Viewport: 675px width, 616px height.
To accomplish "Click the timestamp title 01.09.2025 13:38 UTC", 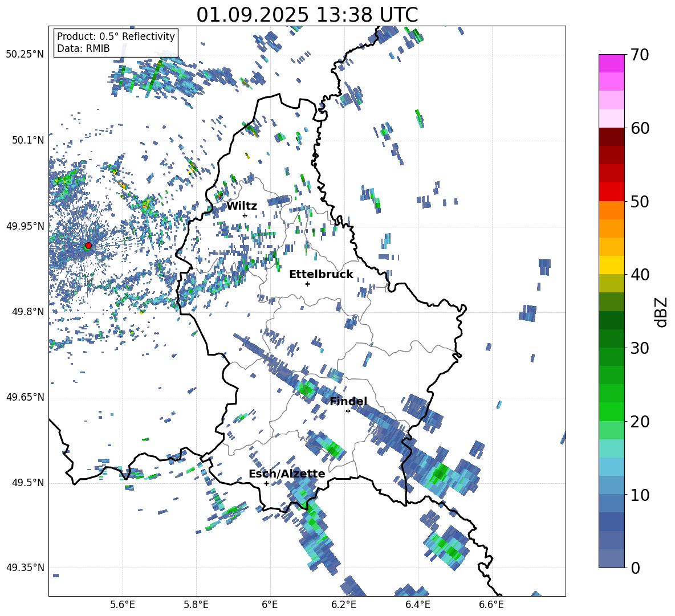I will 307,15.
